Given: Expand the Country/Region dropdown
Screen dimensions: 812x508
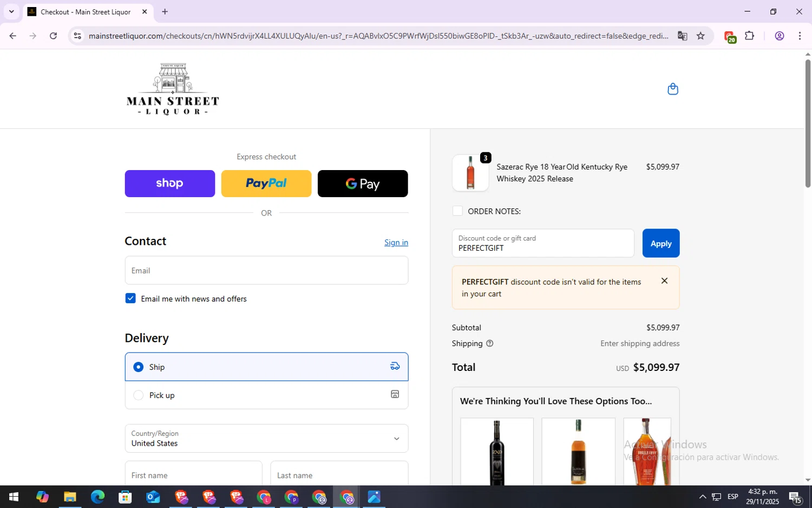Looking at the screenshot, I should (266, 438).
